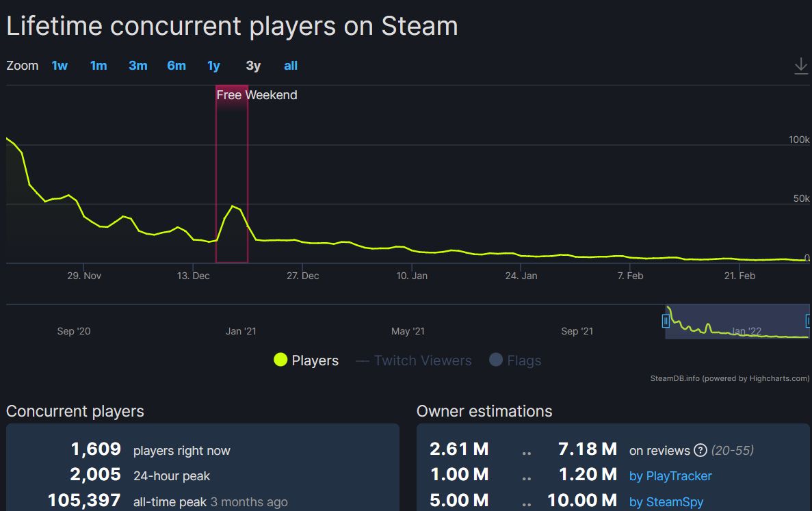This screenshot has height=511, width=812.
Task: Select the 6m zoom range
Action: tap(176, 66)
